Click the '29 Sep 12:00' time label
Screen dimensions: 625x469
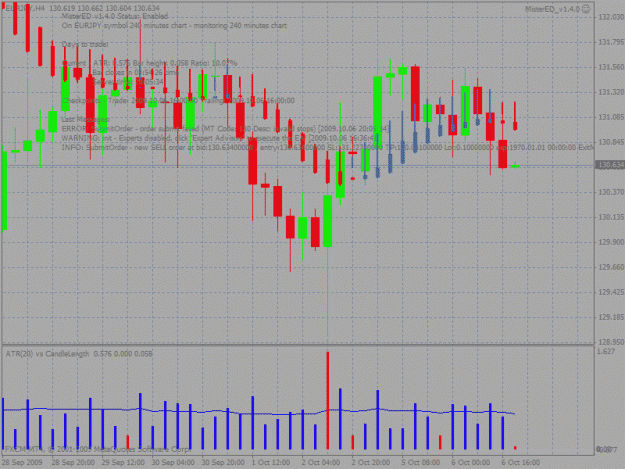(123, 462)
